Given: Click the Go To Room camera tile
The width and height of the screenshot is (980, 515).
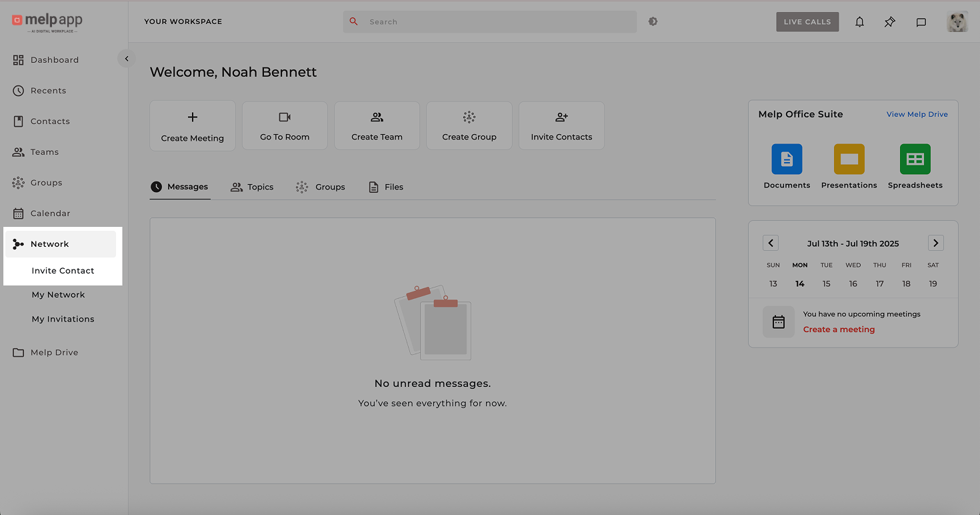Looking at the screenshot, I should [x=285, y=126].
